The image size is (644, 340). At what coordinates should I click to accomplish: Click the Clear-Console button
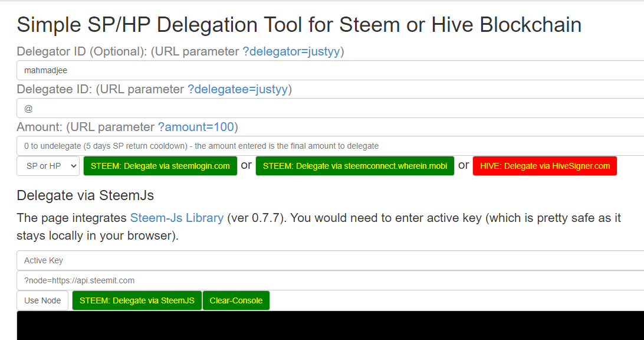pyautogui.click(x=236, y=300)
